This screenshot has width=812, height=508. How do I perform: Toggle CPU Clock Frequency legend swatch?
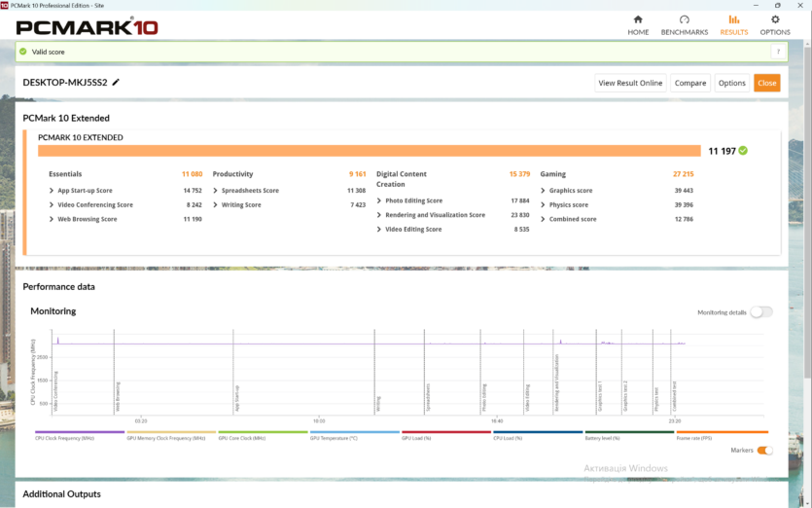coord(80,432)
